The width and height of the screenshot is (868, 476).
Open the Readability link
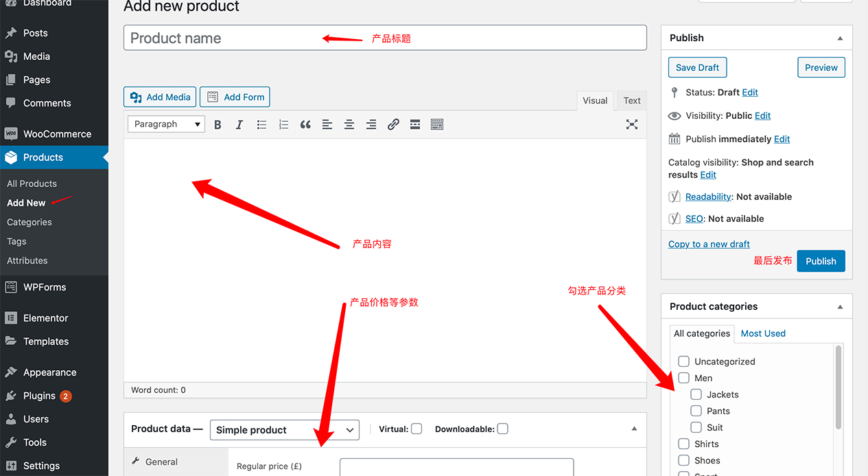708,196
